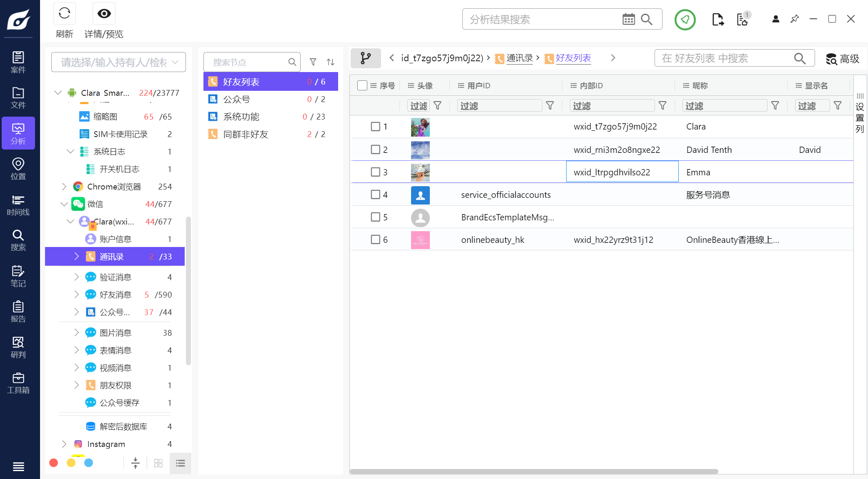Select 同群非好友 in node list
This screenshot has width=868, height=479.
click(x=246, y=134)
